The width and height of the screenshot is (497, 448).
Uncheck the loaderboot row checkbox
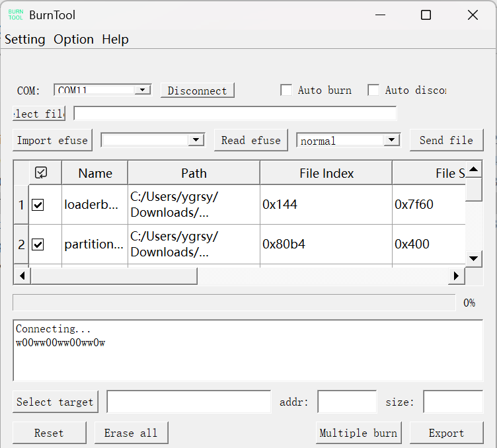pos(38,205)
